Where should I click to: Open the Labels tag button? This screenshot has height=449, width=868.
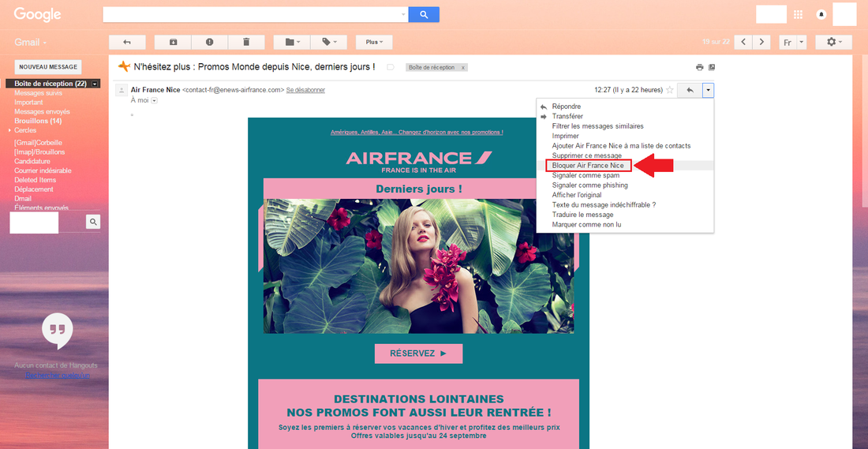[x=328, y=42]
